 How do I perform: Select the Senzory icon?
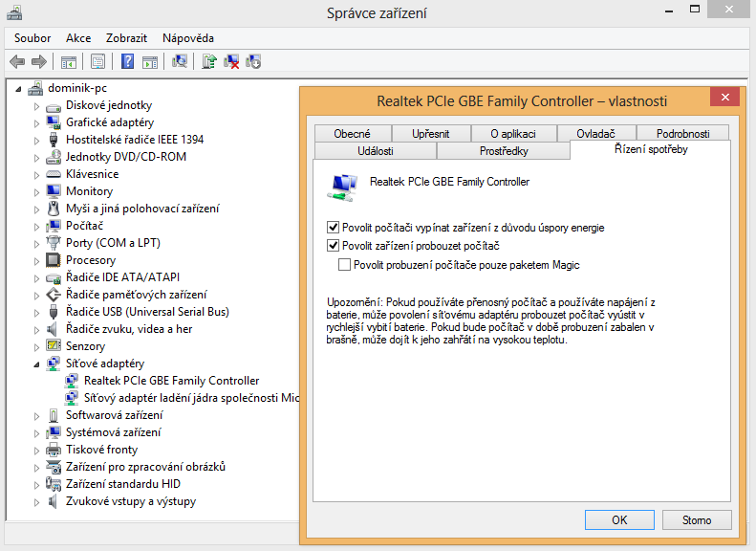(x=54, y=346)
